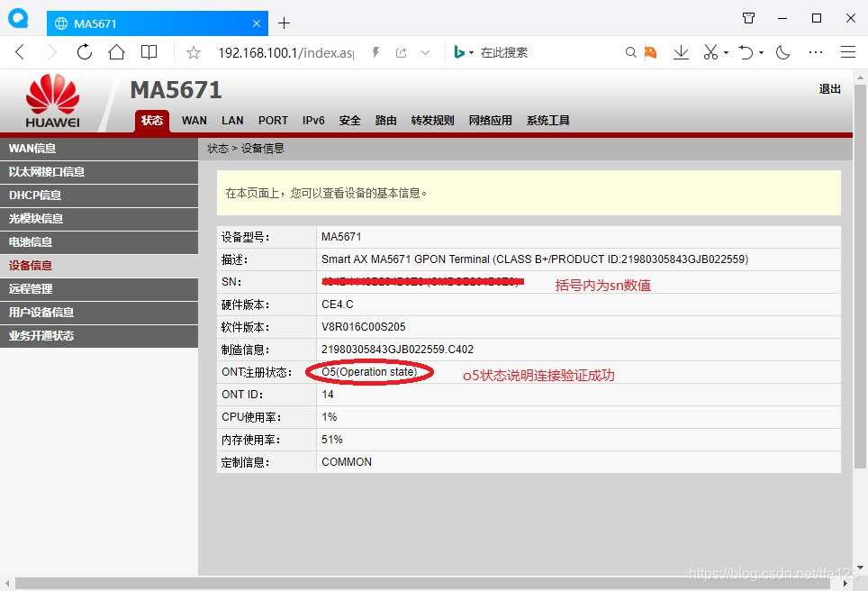Select 设备信息 in the sidebar
This screenshot has width=868, height=591.
99,265
